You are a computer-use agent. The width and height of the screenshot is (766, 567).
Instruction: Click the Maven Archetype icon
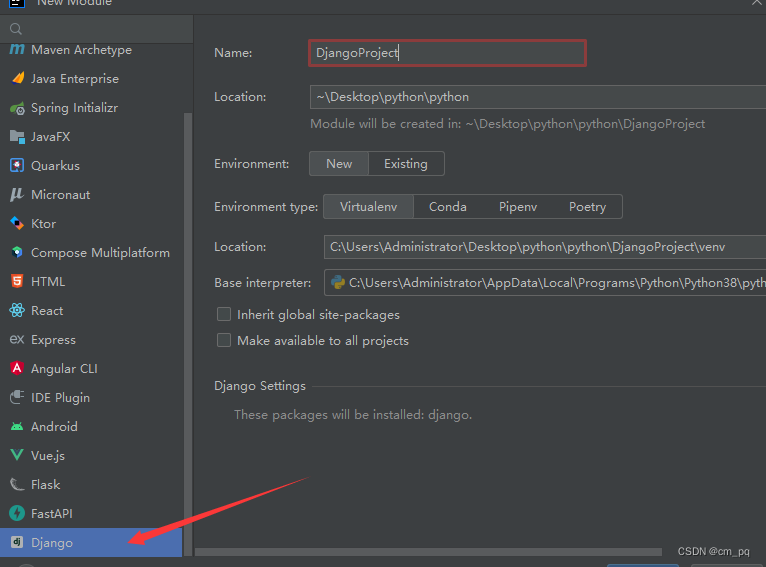click(x=17, y=49)
